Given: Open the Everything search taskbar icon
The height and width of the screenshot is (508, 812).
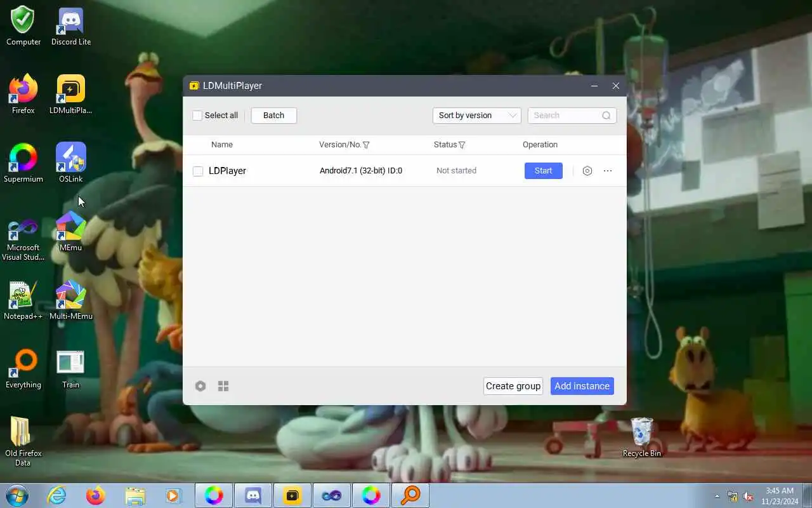Looking at the screenshot, I should 410,495.
